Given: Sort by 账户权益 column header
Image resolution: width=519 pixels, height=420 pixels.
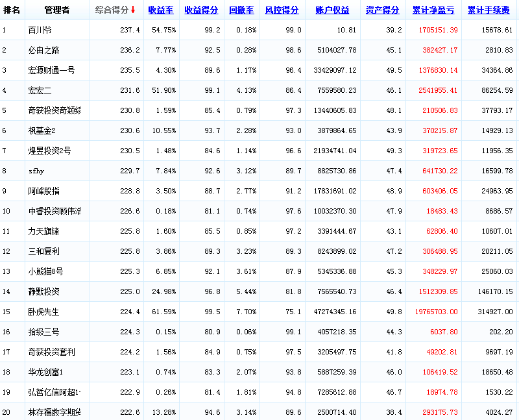Looking at the screenshot, I should pyautogui.click(x=332, y=10).
